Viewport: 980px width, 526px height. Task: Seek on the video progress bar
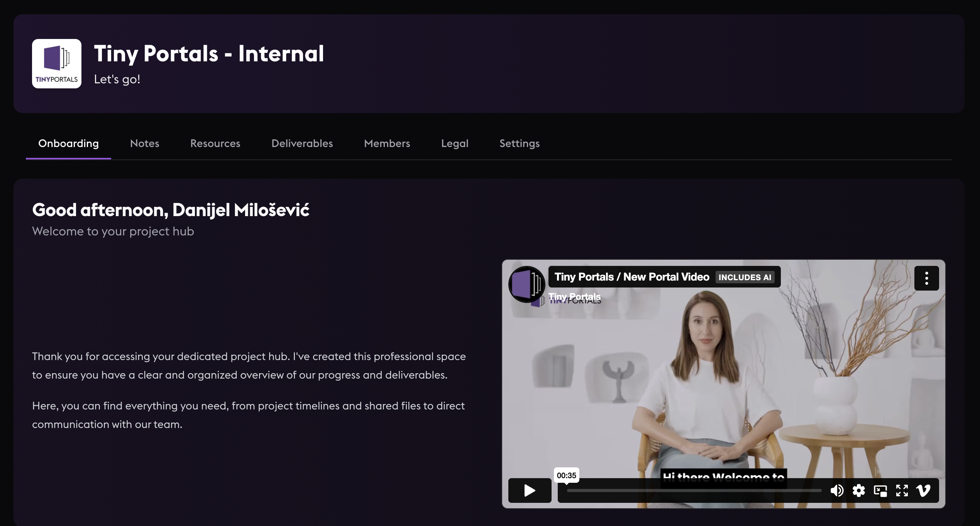click(694, 490)
